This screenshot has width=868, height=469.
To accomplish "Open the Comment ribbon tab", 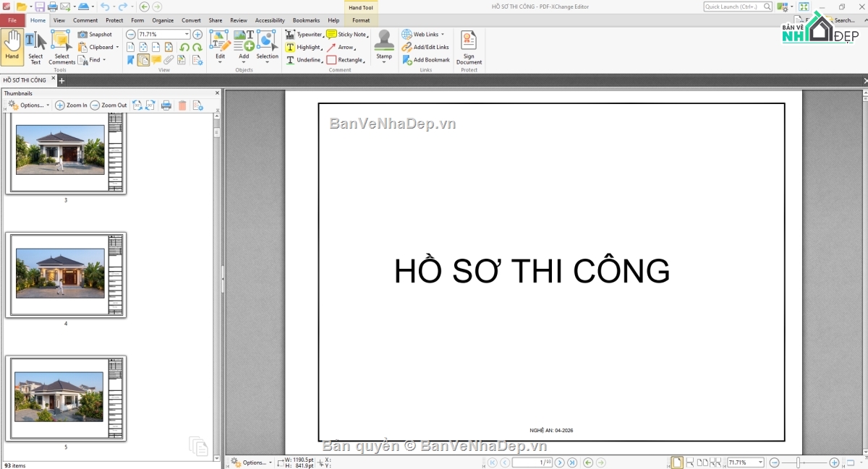I will pyautogui.click(x=85, y=20).
